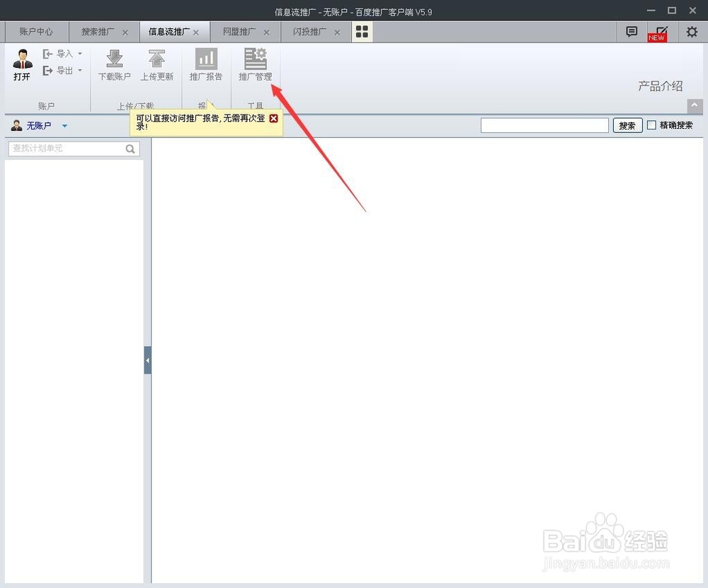The height and width of the screenshot is (588, 708).
Task: Click the magnifier icon in 查找计划单元
Action: pos(130,149)
